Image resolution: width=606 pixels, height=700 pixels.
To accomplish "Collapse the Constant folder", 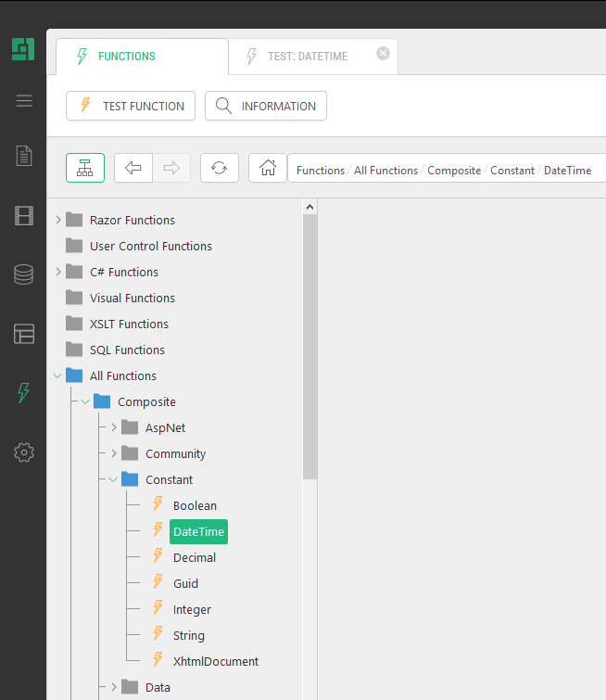I will click(x=114, y=479).
